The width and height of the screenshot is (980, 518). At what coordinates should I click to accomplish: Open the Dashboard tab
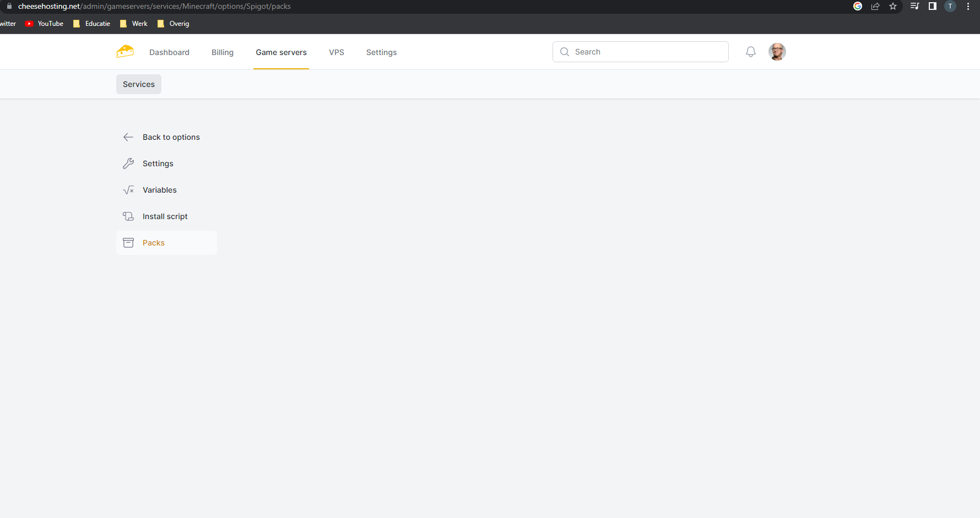[x=169, y=52]
